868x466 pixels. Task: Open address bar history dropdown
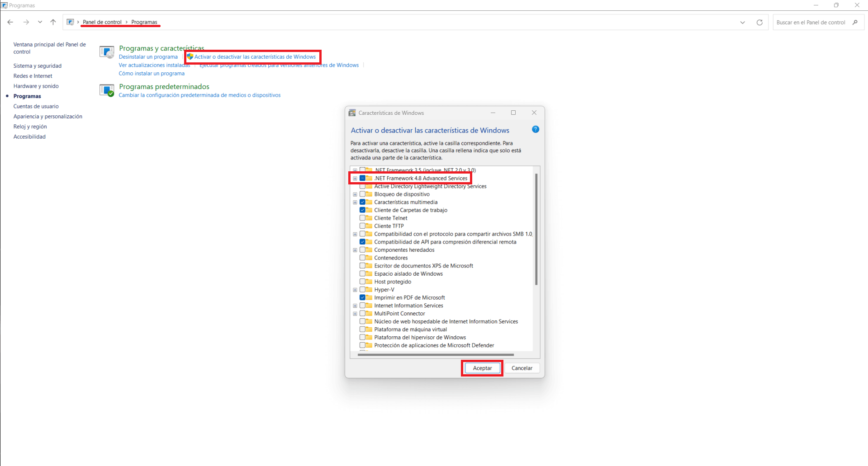point(742,23)
